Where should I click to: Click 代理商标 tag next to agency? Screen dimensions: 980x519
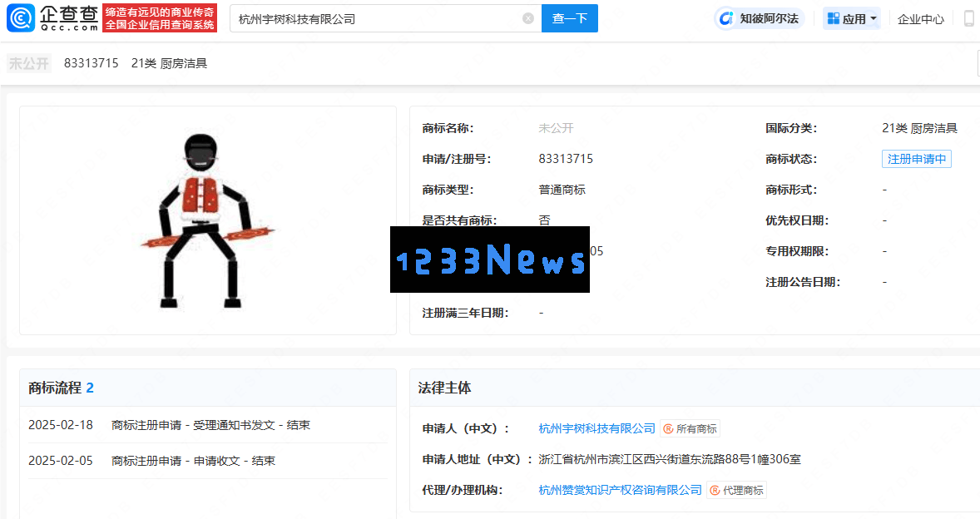pos(737,490)
